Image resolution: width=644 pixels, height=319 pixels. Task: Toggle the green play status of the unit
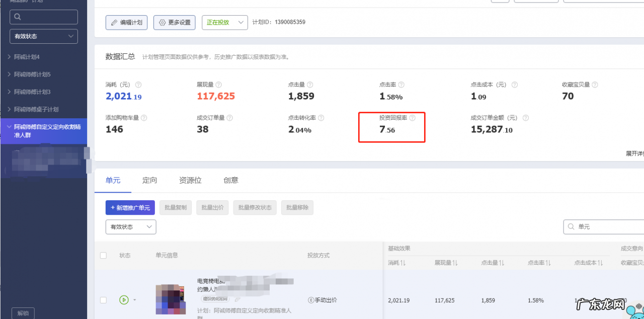(124, 300)
